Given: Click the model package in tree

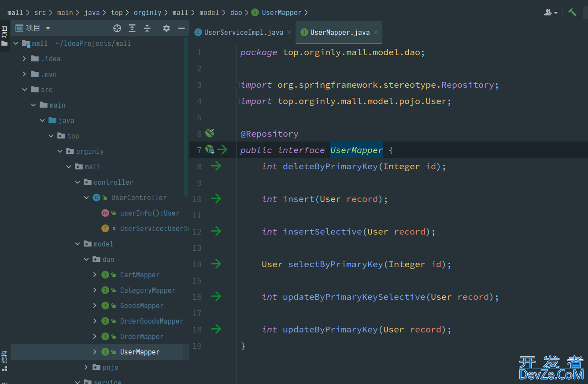Looking at the screenshot, I should point(103,244).
